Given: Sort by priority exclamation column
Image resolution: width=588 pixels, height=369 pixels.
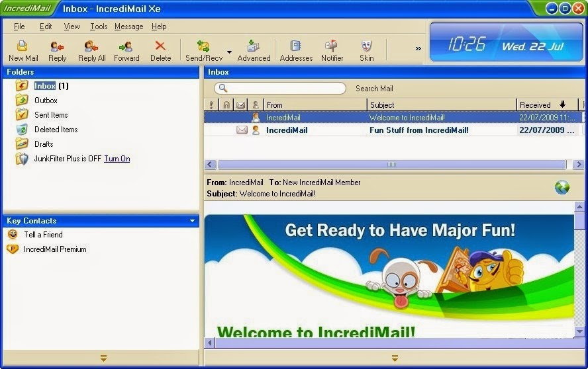Looking at the screenshot, I should (211, 105).
